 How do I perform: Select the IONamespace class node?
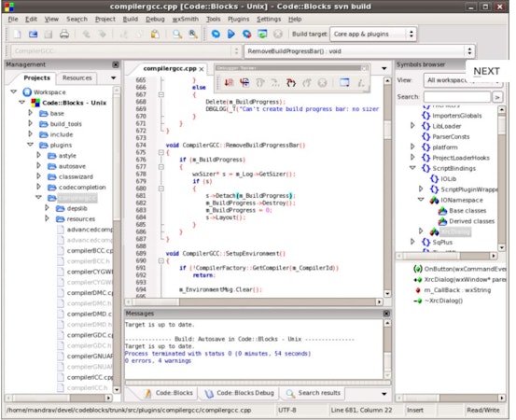(x=462, y=200)
